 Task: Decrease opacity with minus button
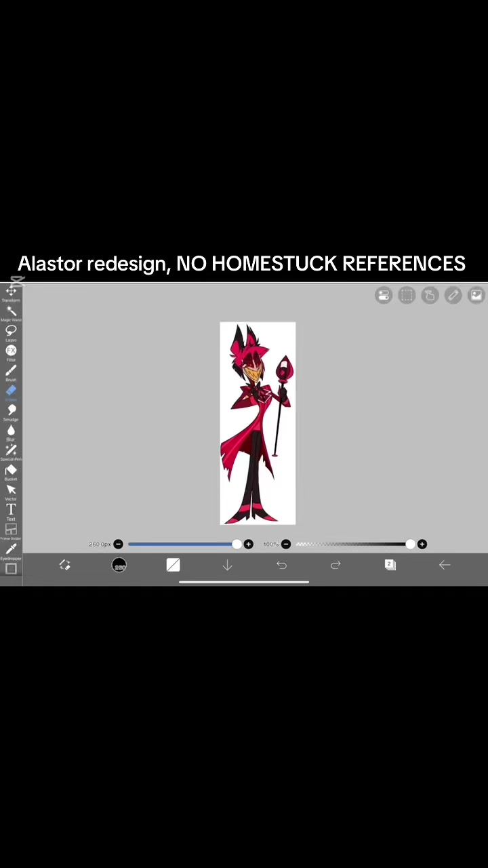pos(286,544)
